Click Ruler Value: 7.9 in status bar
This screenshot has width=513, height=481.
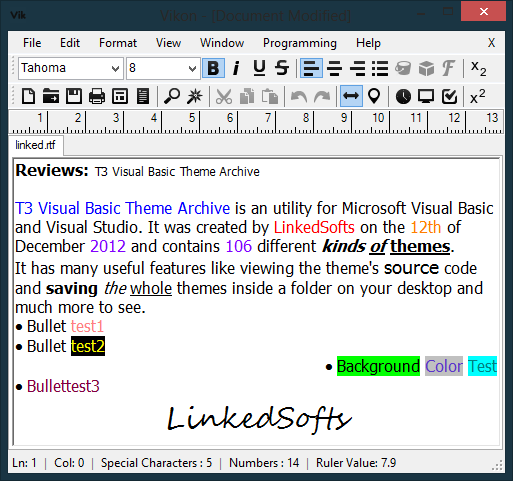click(x=356, y=463)
